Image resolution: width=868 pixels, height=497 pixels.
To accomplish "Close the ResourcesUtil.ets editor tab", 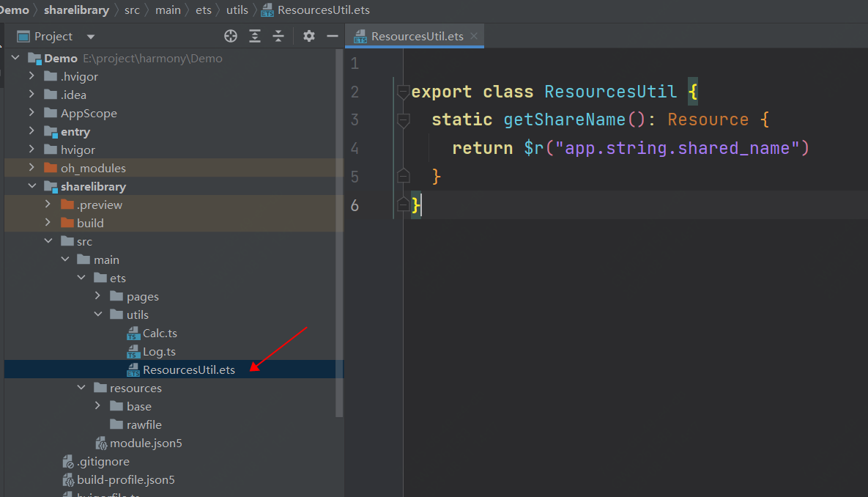I will tap(474, 36).
